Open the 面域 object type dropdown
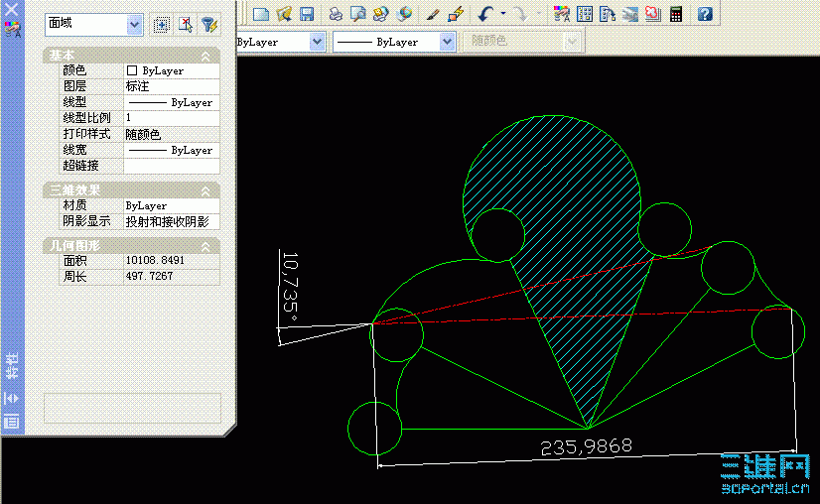This screenshot has height=504, width=820. pos(135,24)
